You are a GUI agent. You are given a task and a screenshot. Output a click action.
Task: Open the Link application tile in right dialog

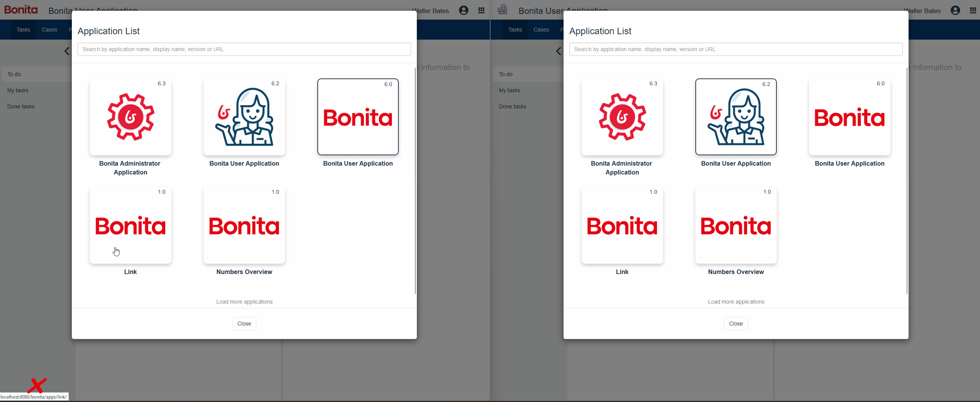coord(622,225)
